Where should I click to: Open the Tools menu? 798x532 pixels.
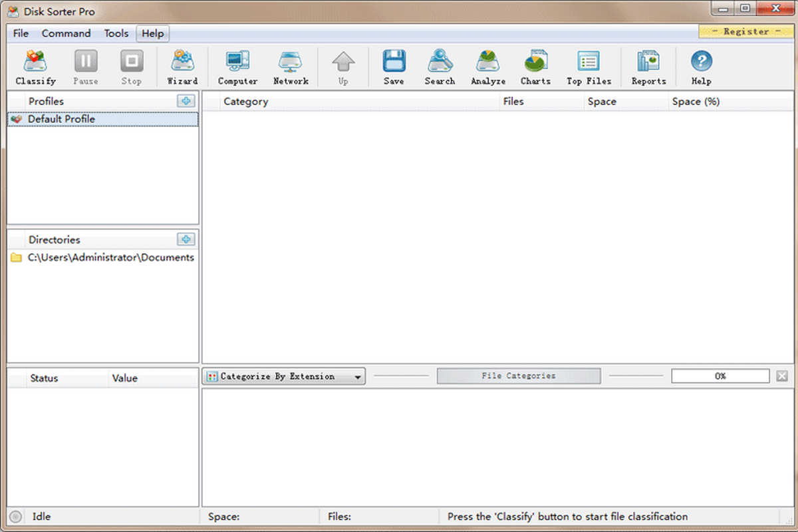point(116,33)
